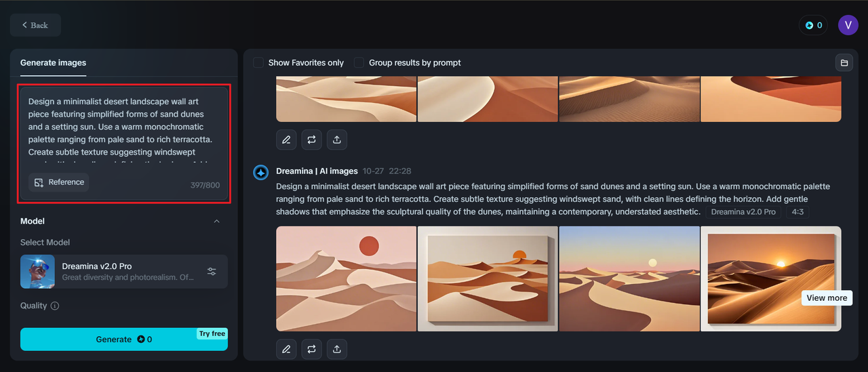This screenshot has width=868, height=372.
Task: Click the Dreamina v2.0 Pro model thumbnail
Action: 37,272
